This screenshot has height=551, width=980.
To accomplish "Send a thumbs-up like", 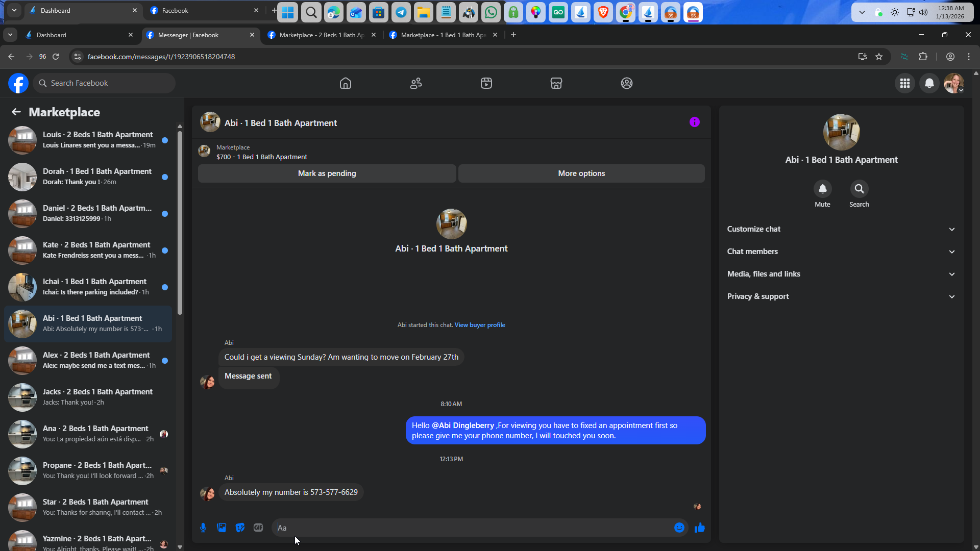I will pos(699,528).
